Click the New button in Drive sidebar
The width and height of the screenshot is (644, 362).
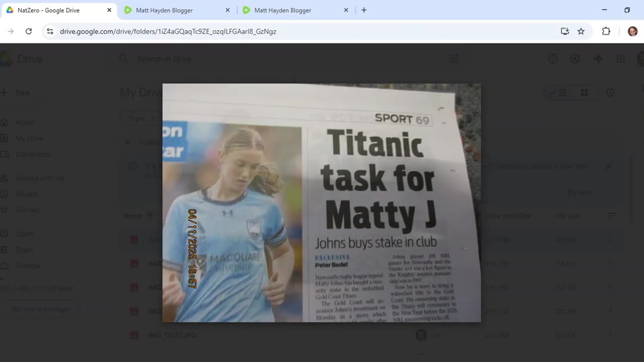pyautogui.click(x=17, y=93)
